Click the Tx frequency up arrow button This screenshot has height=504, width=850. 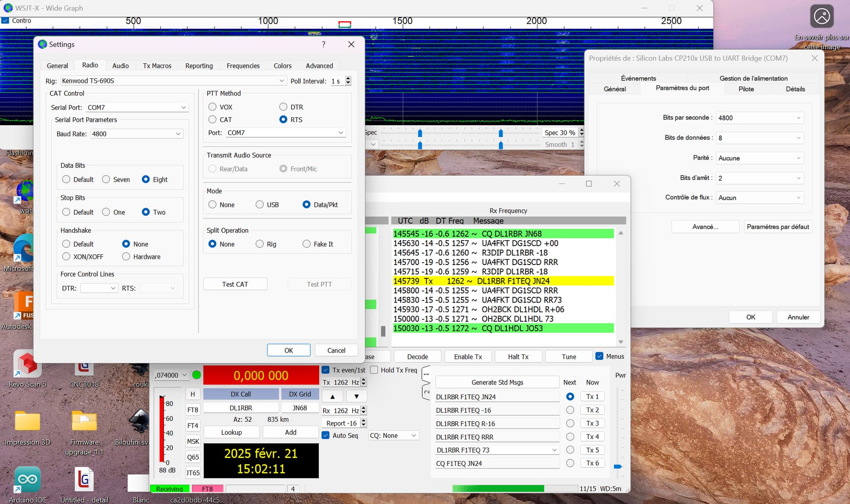click(x=332, y=396)
